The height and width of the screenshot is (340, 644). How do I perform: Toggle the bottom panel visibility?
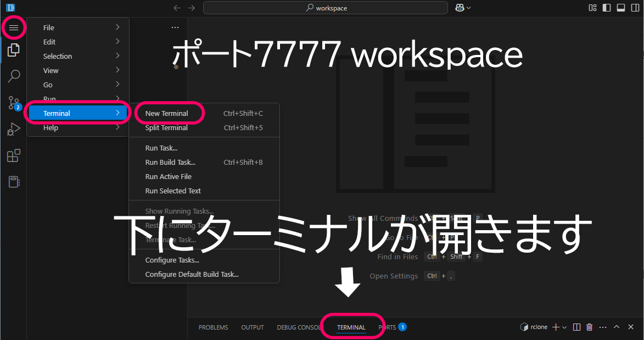point(621,8)
